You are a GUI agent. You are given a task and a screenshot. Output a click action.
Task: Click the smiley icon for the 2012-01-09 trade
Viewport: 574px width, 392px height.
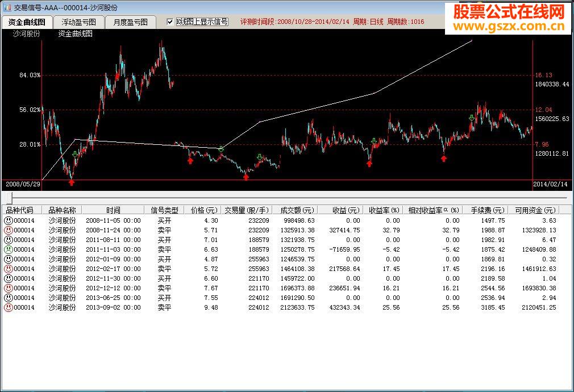click(9, 259)
